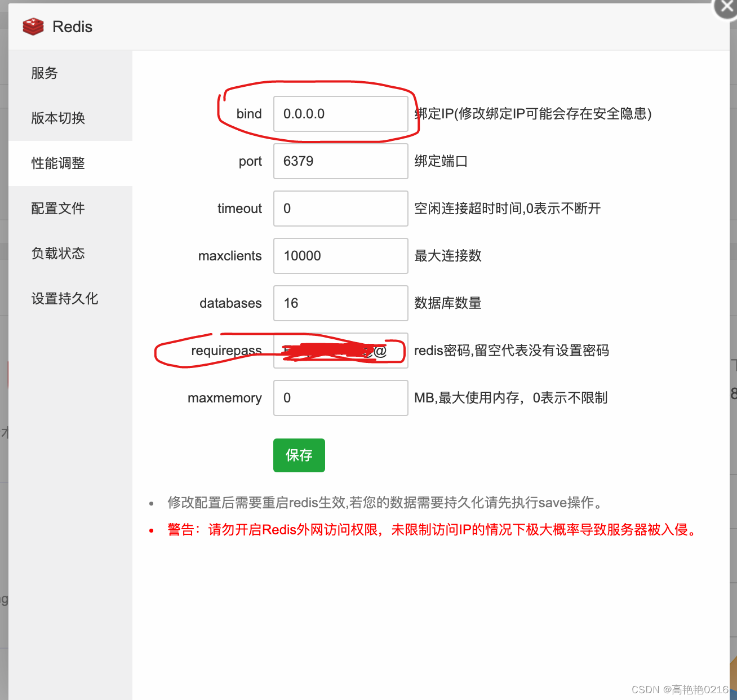This screenshot has height=700, width=737.
Task: Focus the requirepass password field
Action: [341, 351]
